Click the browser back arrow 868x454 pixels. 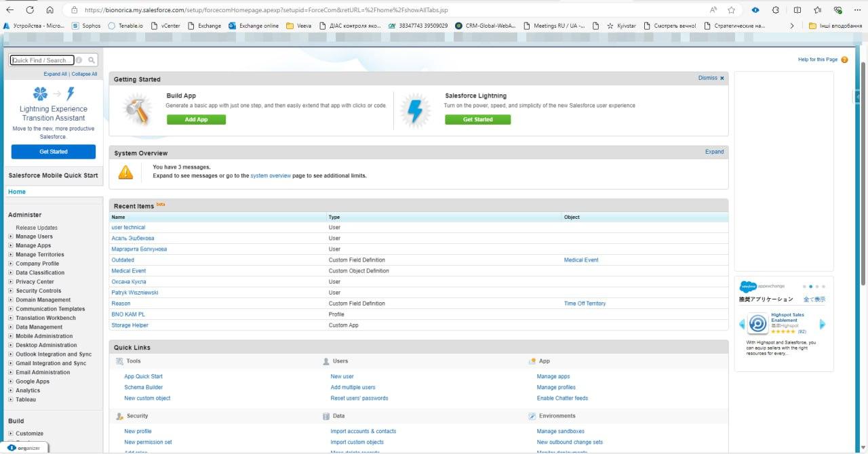[x=11, y=10]
